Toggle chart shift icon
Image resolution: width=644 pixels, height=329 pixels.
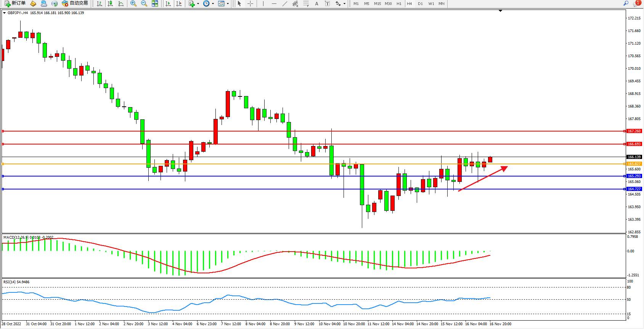179,3
